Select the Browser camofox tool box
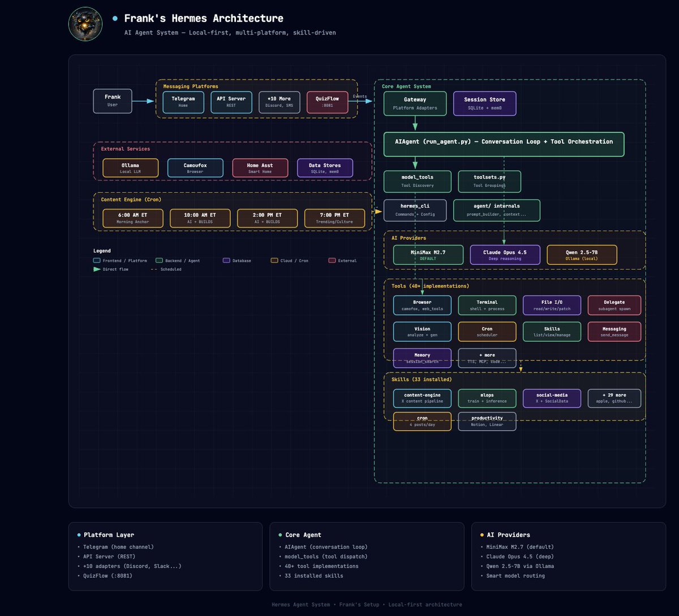The height and width of the screenshot is (616, 679). click(x=422, y=305)
